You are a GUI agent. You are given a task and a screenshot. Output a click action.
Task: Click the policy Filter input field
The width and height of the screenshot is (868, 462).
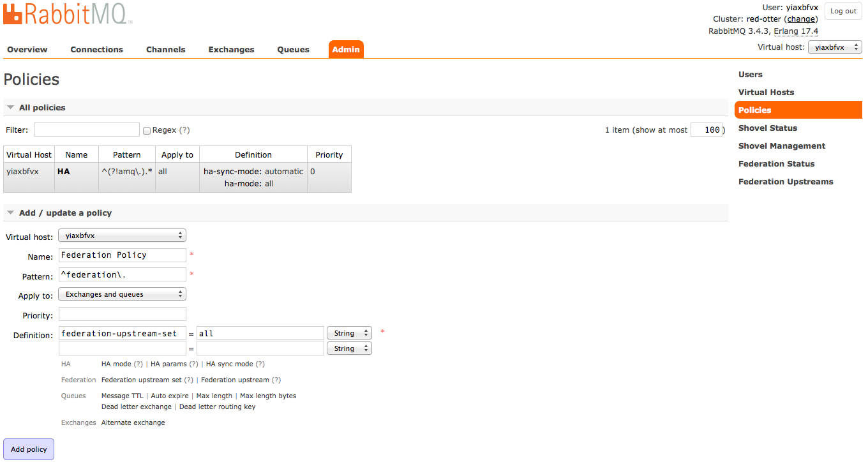pyautogui.click(x=87, y=130)
